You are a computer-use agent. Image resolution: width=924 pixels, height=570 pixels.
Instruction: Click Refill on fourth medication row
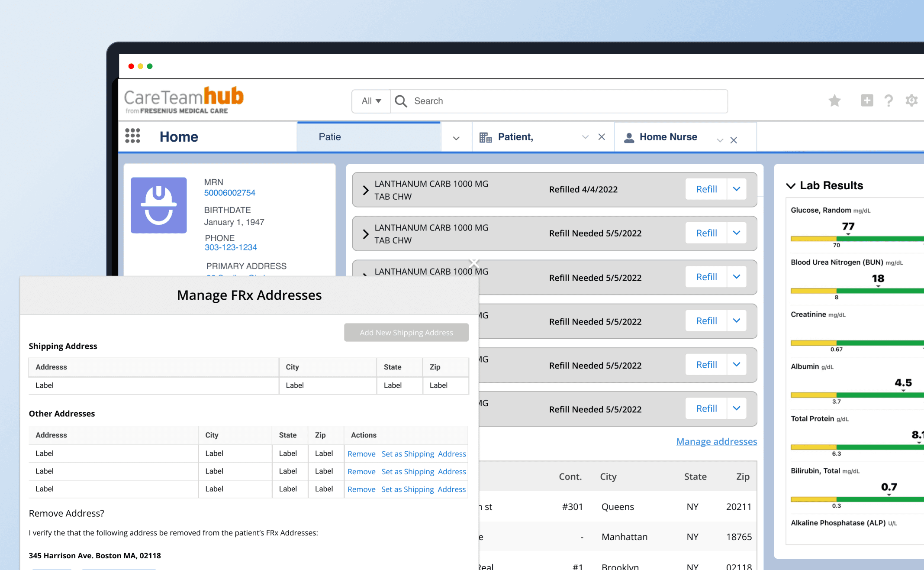pyautogui.click(x=706, y=321)
